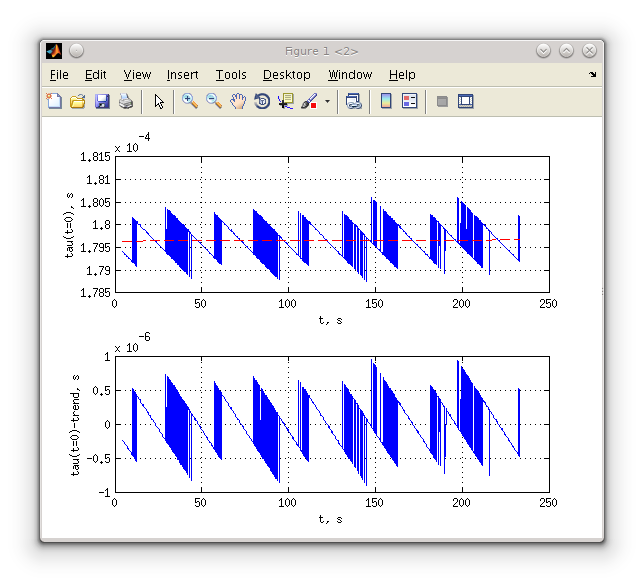
Task: Toggle the Insert Legend button
Action: (410, 101)
